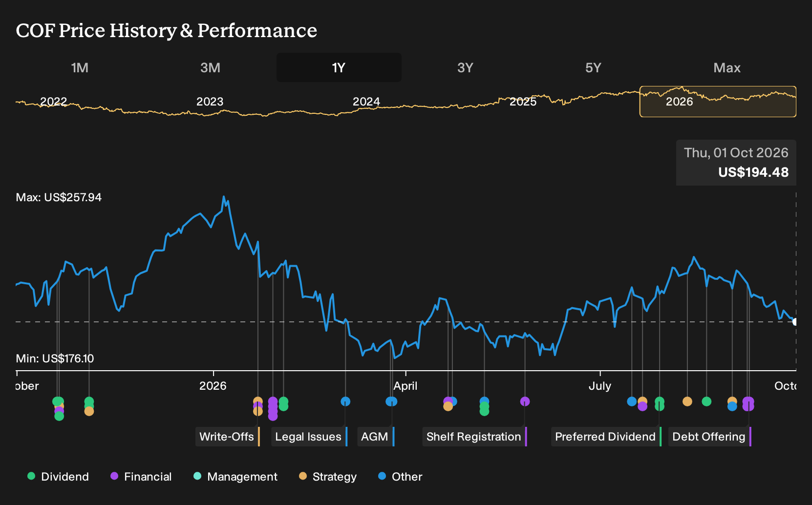Viewport: 812px width, 505px height.
Task: Toggle Dividend events in the legend
Action: (x=58, y=477)
